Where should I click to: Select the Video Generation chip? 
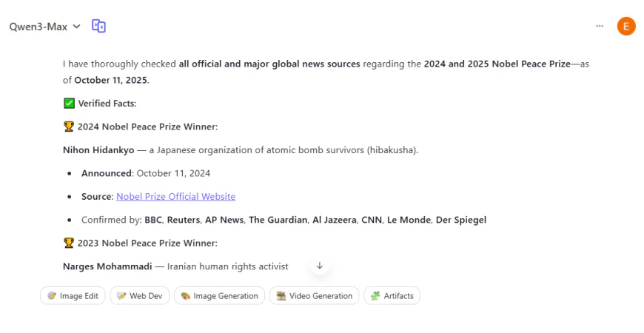pyautogui.click(x=314, y=296)
